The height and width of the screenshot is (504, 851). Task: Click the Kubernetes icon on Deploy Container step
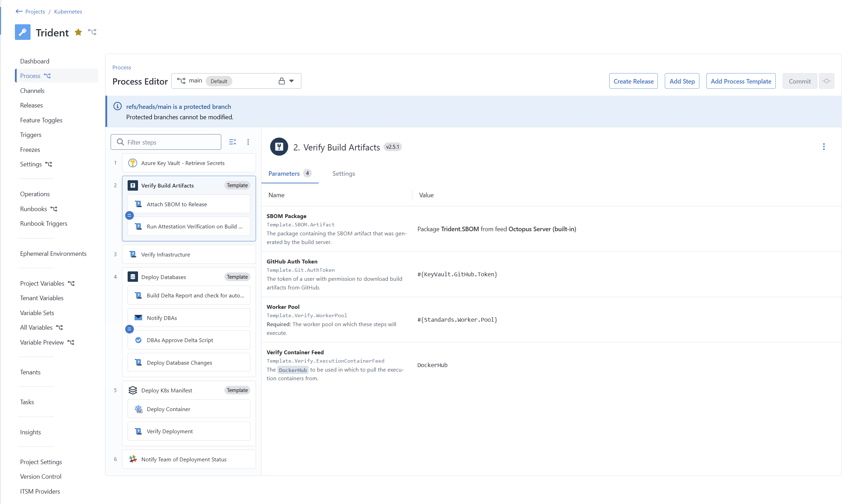(139, 409)
